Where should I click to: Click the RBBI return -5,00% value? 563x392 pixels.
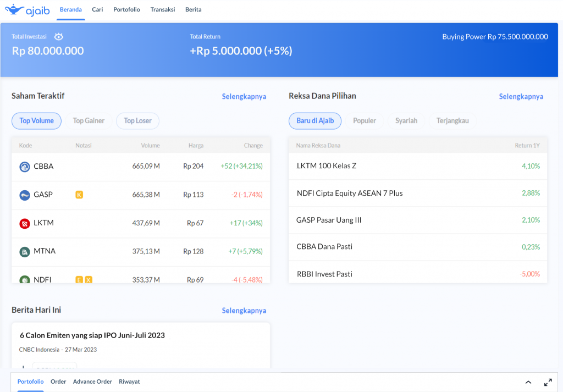click(x=530, y=274)
